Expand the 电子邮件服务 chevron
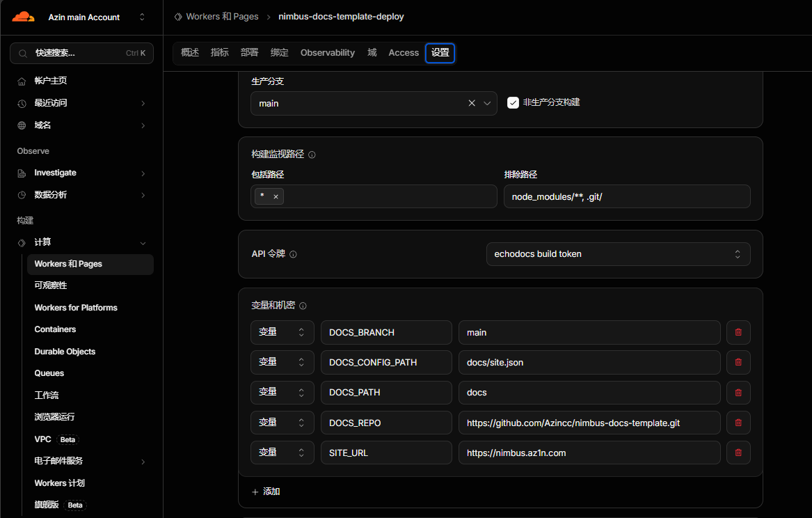 tap(143, 462)
